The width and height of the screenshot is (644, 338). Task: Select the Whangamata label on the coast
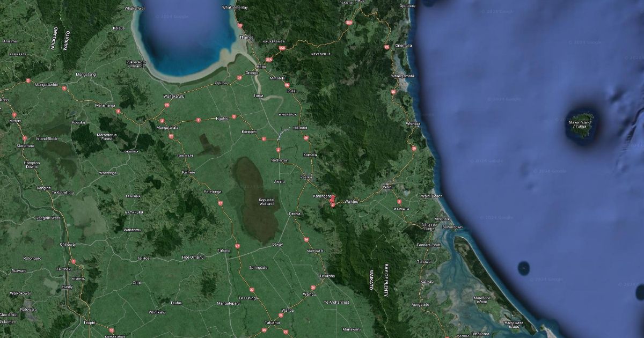[403, 76]
